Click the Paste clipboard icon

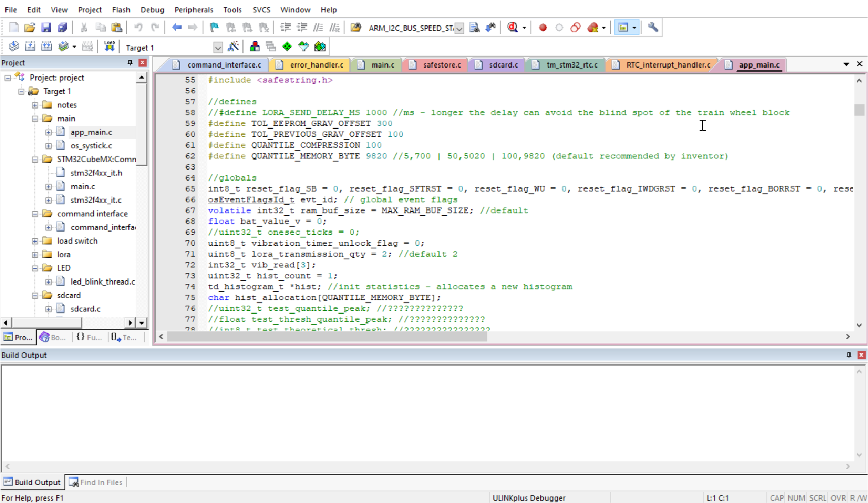point(117,27)
